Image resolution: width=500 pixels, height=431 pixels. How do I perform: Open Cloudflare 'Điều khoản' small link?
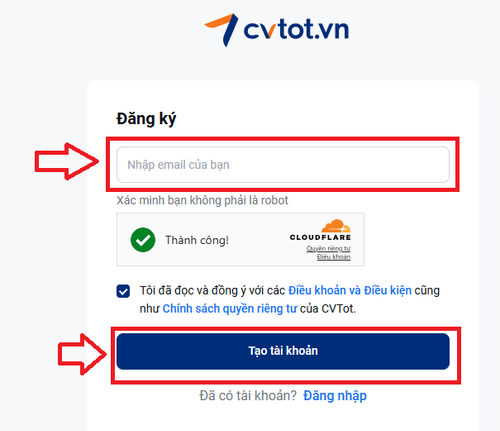pyautogui.click(x=334, y=257)
